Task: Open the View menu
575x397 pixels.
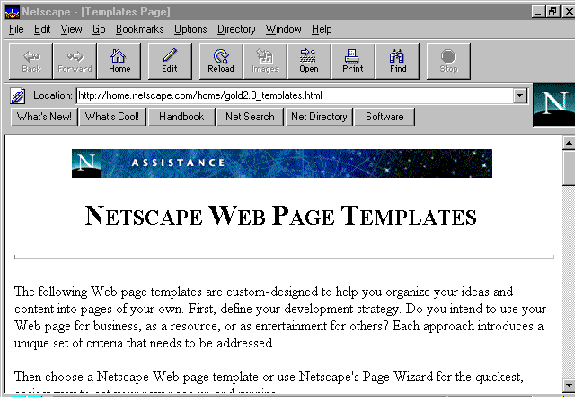Action: pyautogui.click(x=71, y=29)
